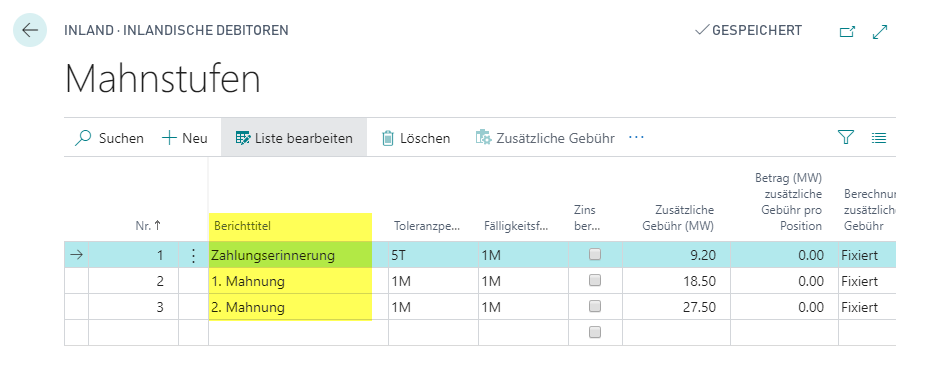Open the filter pane funnel icon
The image size is (930, 381).
click(846, 138)
